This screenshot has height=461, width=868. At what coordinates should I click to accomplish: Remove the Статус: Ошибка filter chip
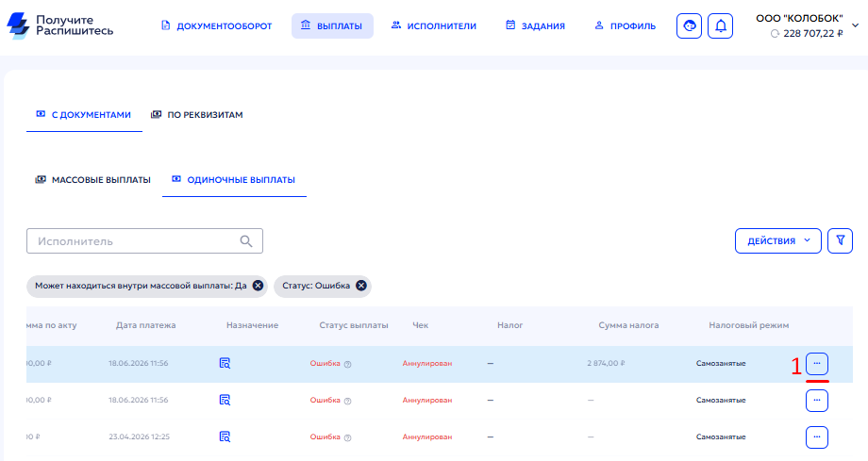coord(361,286)
